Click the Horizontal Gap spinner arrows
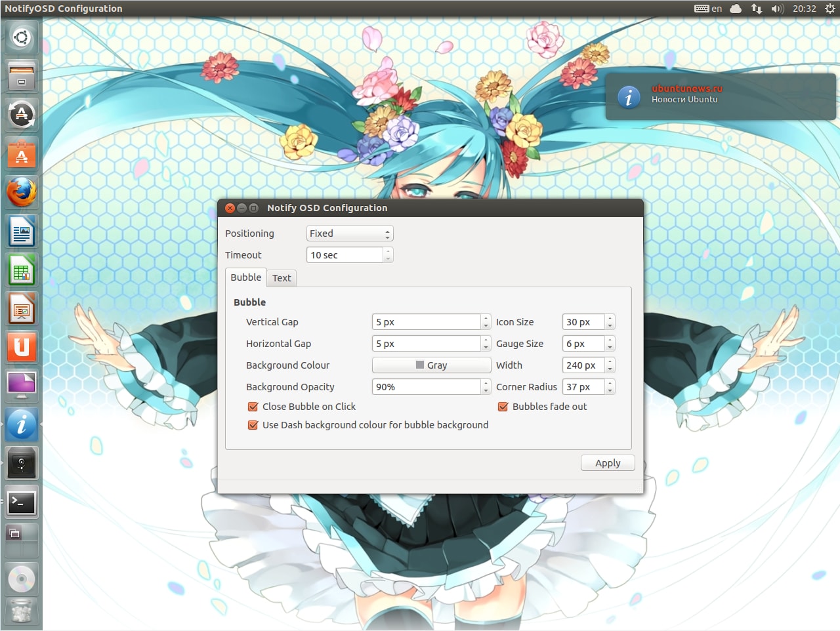The width and height of the screenshot is (840, 631). point(486,344)
